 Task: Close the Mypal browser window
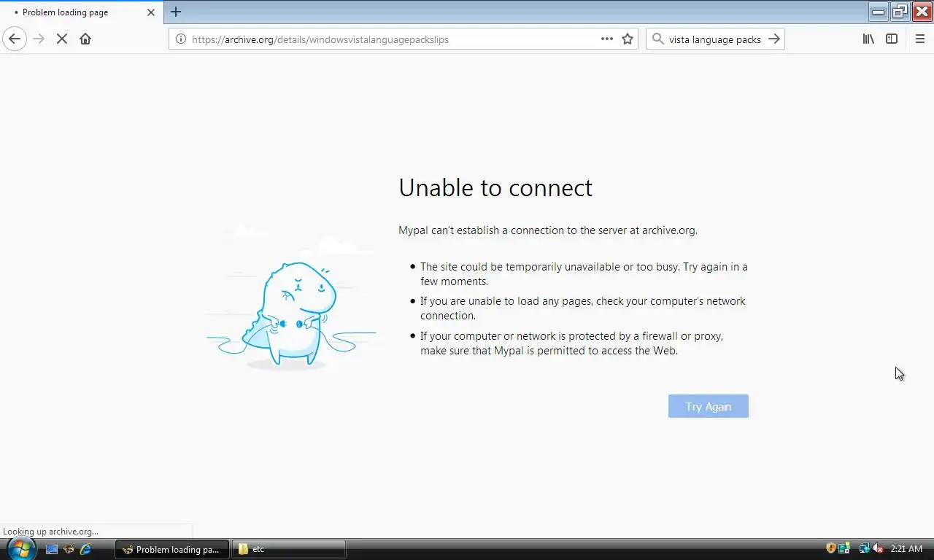point(922,10)
